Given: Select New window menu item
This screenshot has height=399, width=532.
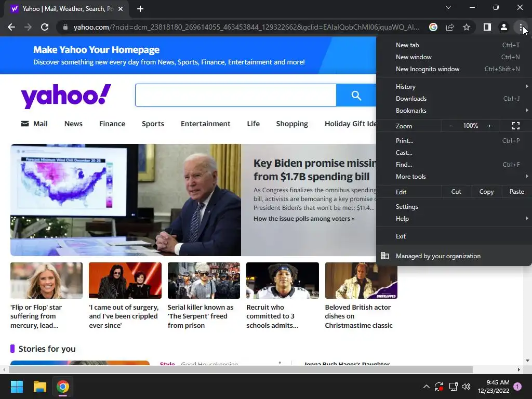Looking at the screenshot, I should click(454, 57).
